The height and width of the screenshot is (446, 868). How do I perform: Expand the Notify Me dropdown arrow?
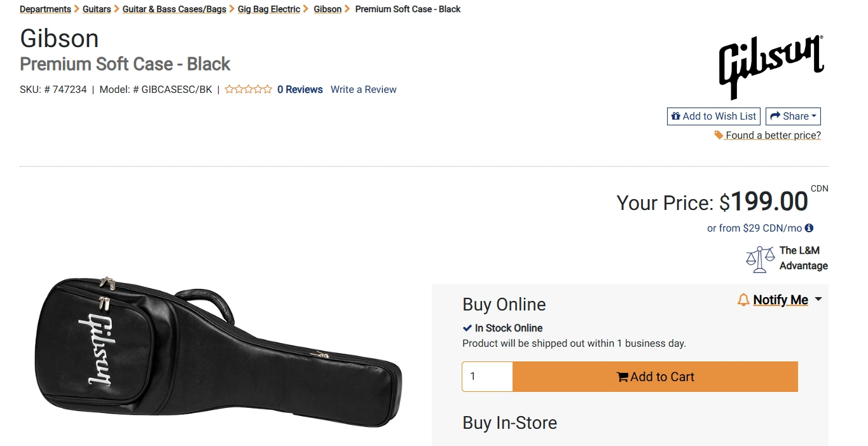(818, 299)
